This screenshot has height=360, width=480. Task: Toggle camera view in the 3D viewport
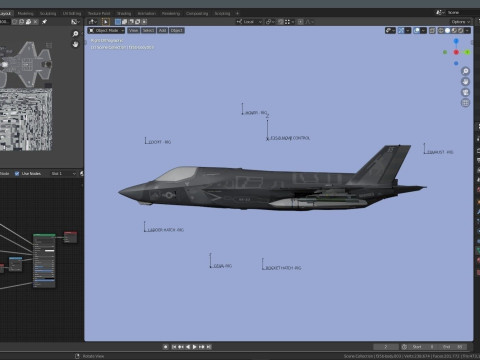coord(465,92)
